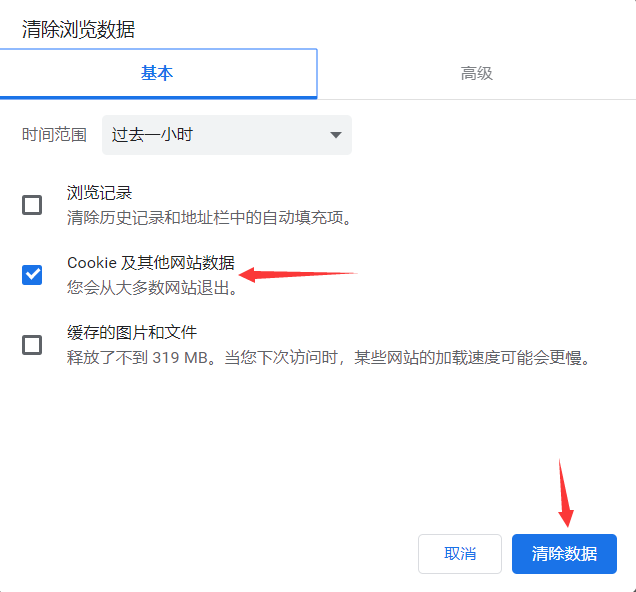This screenshot has height=592, width=636.
Task: Click the time range dropdown arrow
Action: [335, 135]
